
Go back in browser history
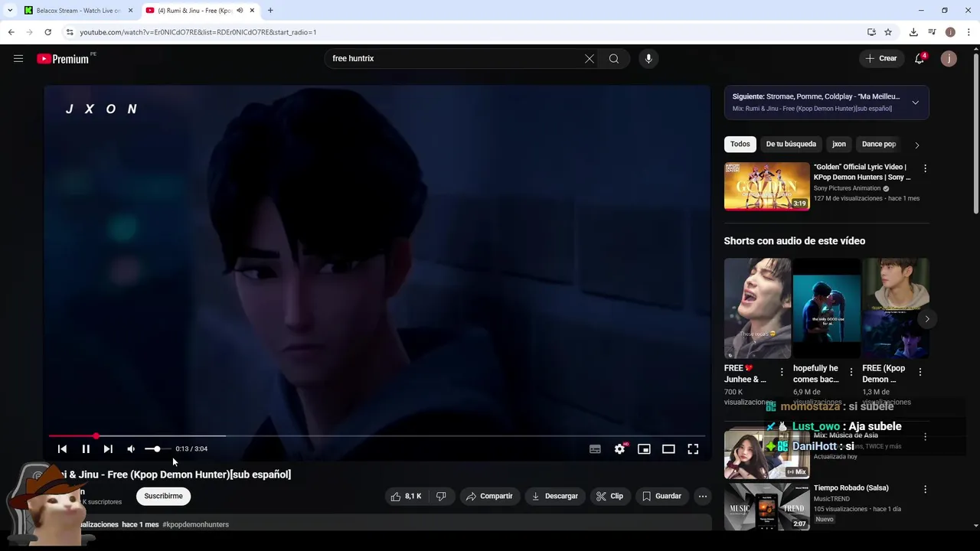tap(11, 32)
